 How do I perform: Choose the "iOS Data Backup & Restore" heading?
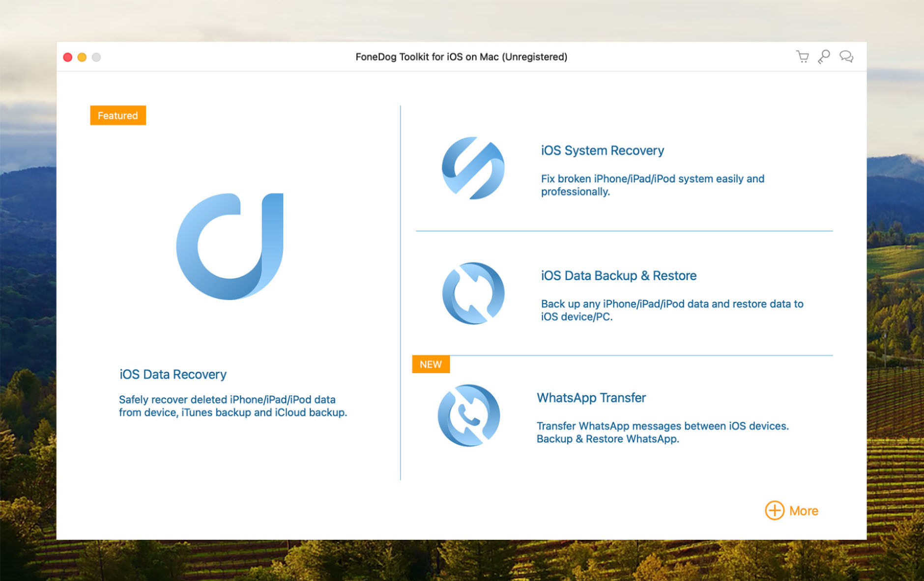point(618,276)
